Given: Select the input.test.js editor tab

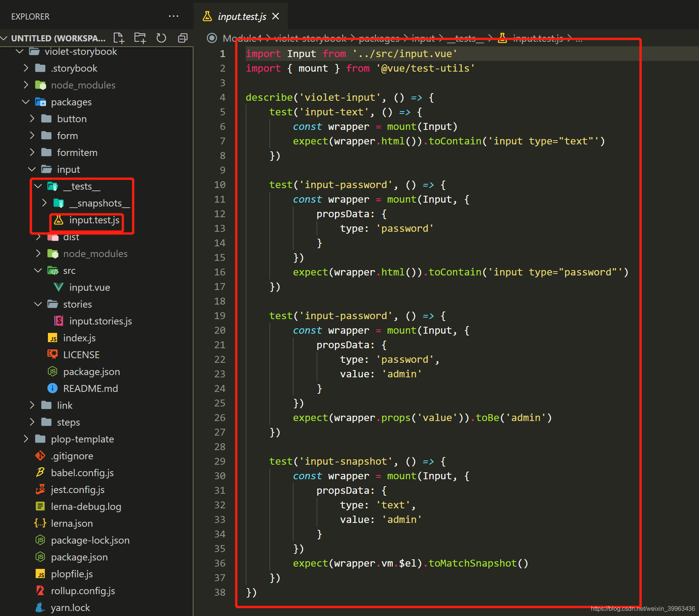Looking at the screenshot, I should click(241, 16).
